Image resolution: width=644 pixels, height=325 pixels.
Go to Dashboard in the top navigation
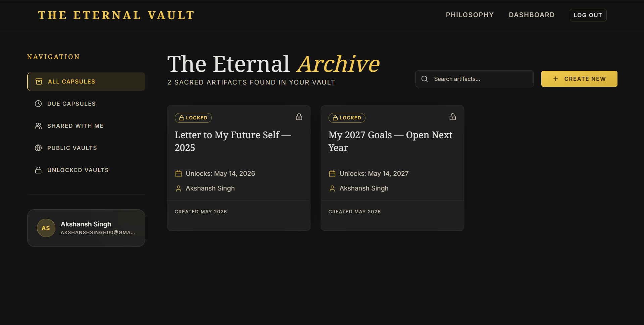532,15
